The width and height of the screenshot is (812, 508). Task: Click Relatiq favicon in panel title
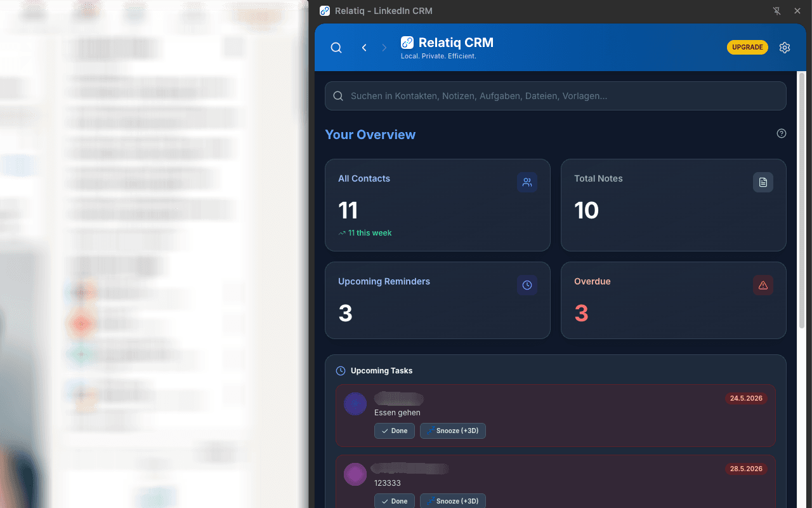325,11
